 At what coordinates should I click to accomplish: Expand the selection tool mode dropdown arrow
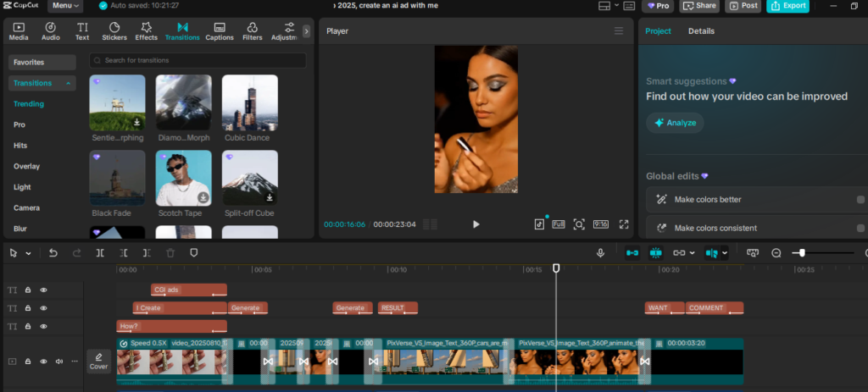pos(28,253)
